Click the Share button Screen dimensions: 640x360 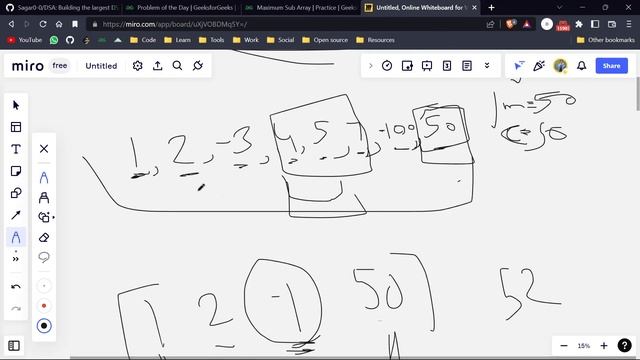click(x=611, y=66)
